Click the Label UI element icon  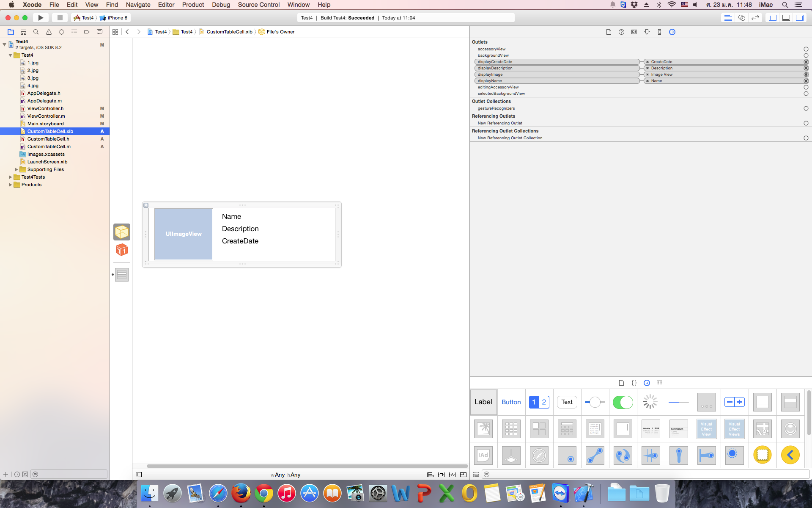coord(483,402)
